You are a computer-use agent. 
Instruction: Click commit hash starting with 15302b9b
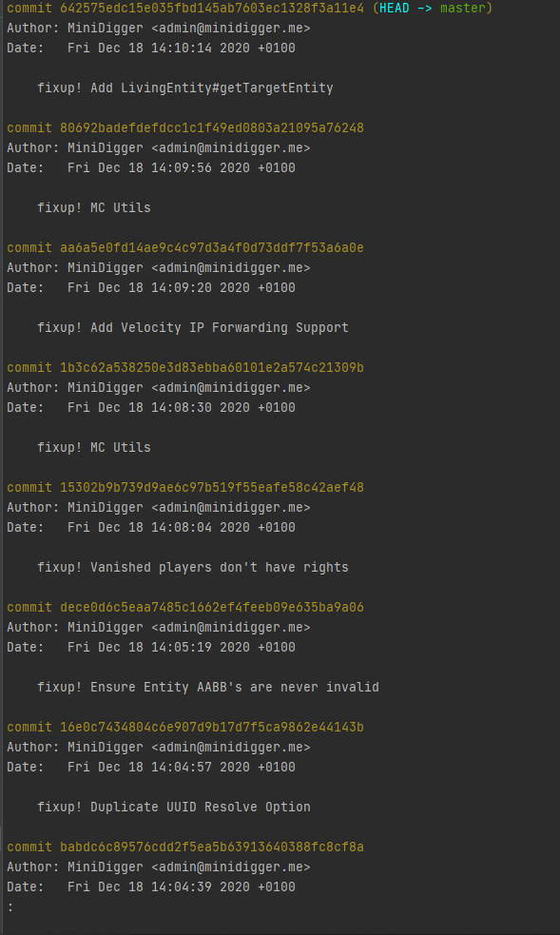(x=212, y=488)
